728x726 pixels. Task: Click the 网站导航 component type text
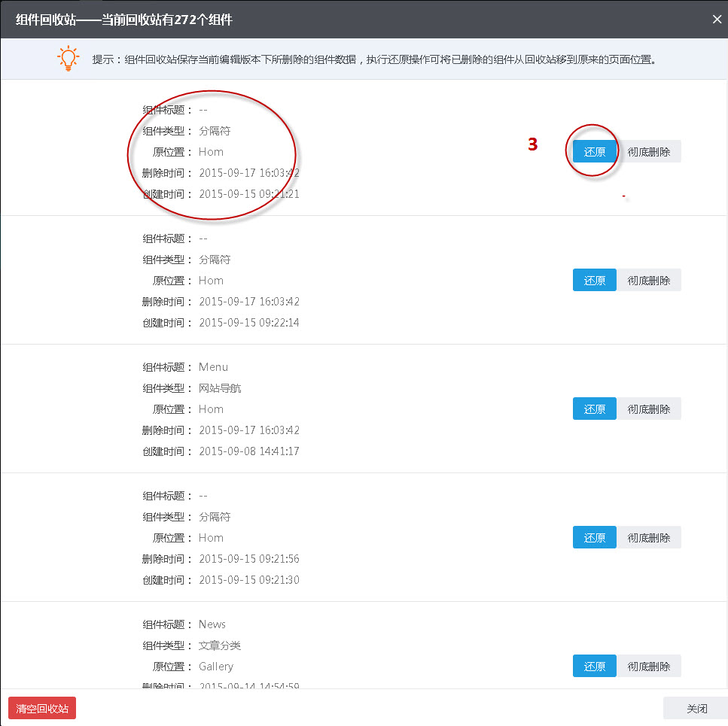pos(220,388)
